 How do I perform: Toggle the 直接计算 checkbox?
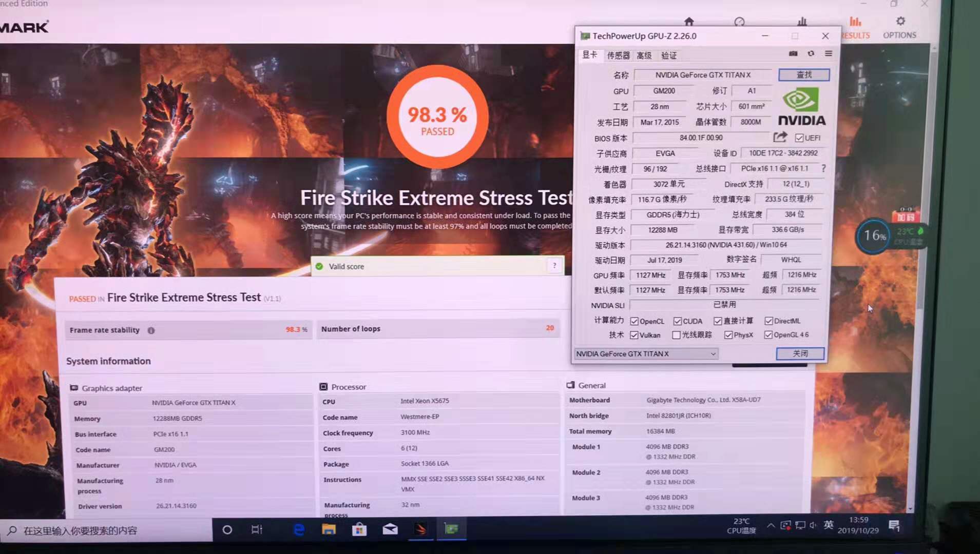tap(718, 321)
